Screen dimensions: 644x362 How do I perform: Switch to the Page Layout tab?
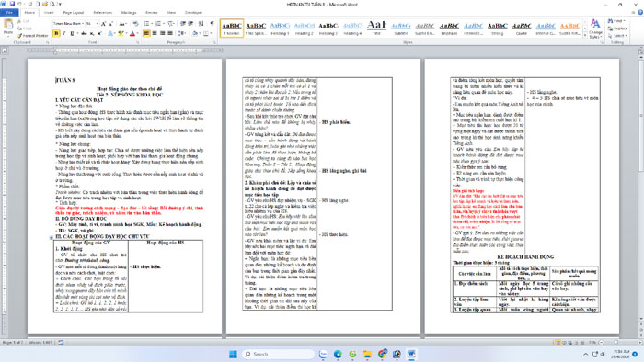tap(73, 13)
